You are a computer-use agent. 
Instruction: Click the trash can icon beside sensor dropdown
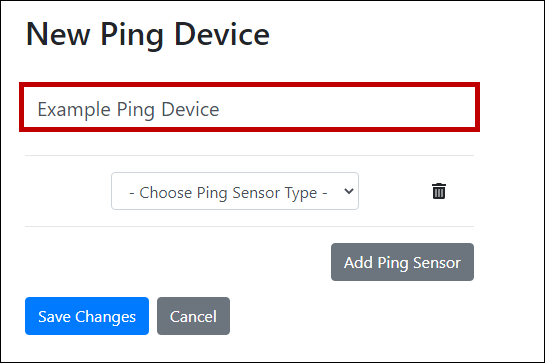coord(439,191)
